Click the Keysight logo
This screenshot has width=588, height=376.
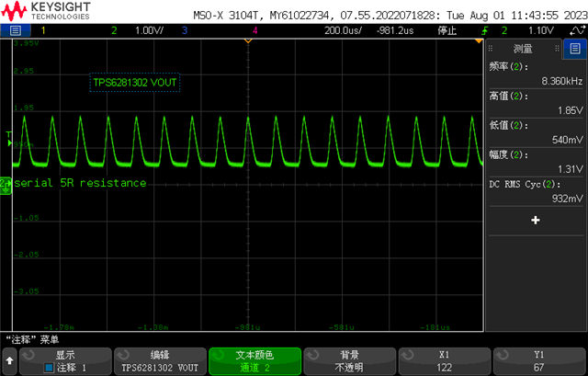[x=46, y=11]
